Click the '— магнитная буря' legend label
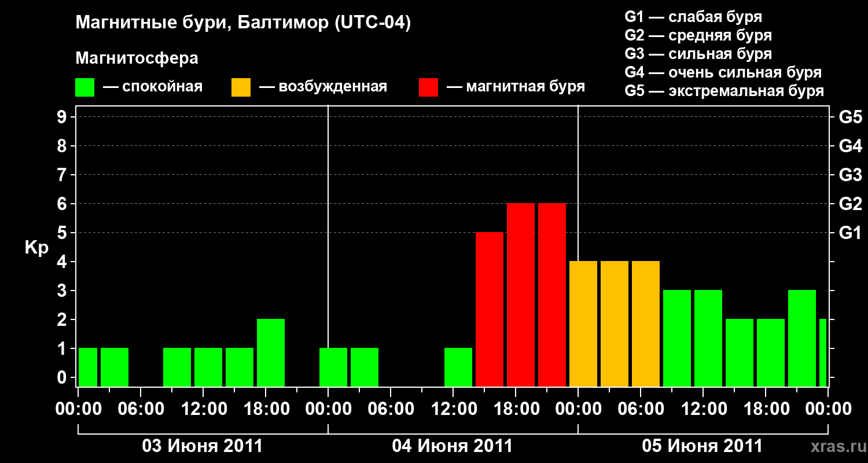This screenshot has width=868, height=463. 516,87
